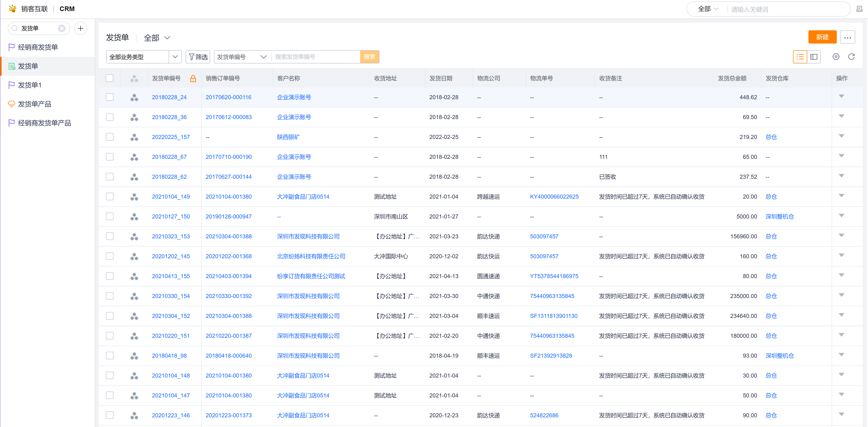Click the orange 新建 button

click(x=822, y=37)
